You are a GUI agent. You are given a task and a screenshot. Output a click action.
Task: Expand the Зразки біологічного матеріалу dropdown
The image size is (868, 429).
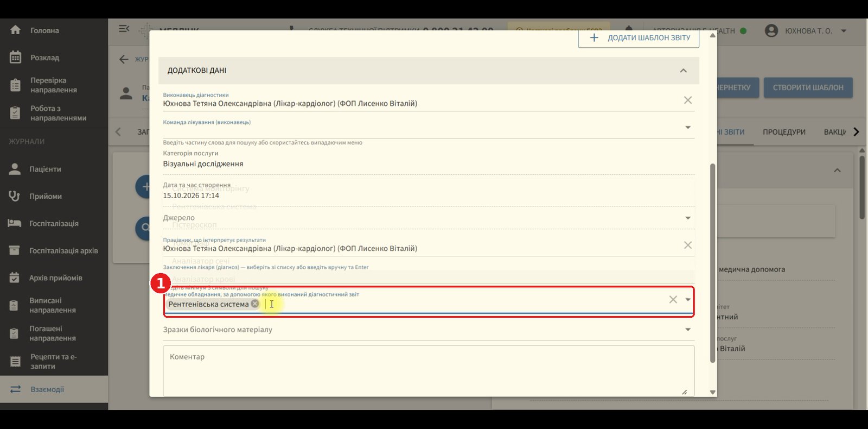tap(688, 330)
